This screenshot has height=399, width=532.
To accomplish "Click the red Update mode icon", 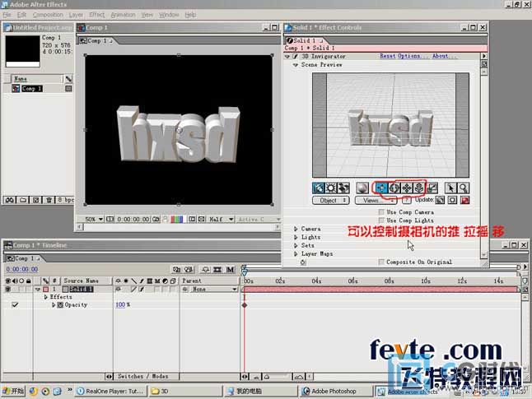I will coord(464,201).
